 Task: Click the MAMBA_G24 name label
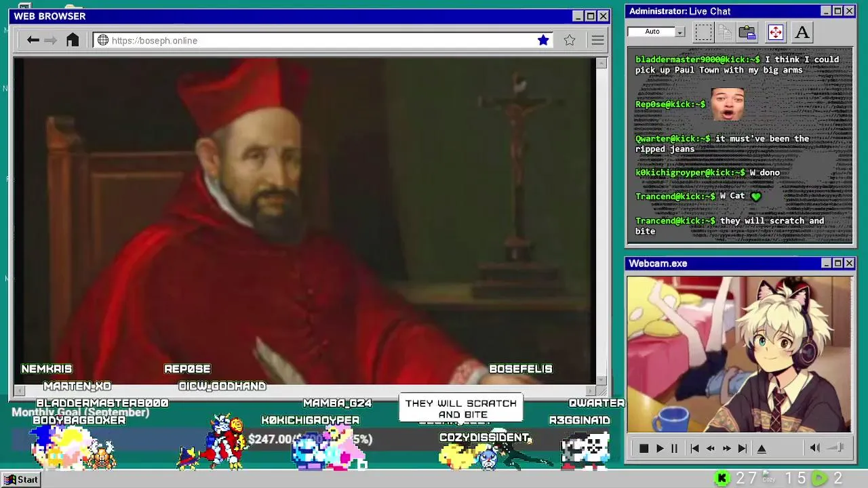point(337,403)
